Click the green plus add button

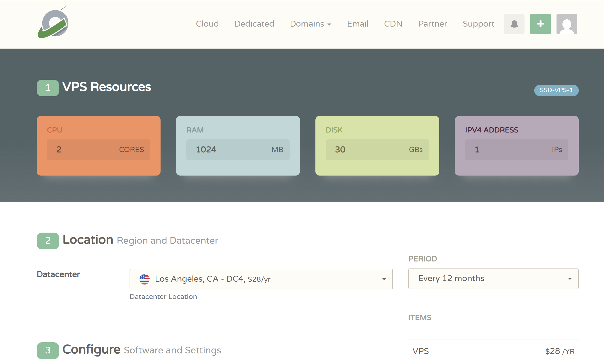tap(541, 24)
